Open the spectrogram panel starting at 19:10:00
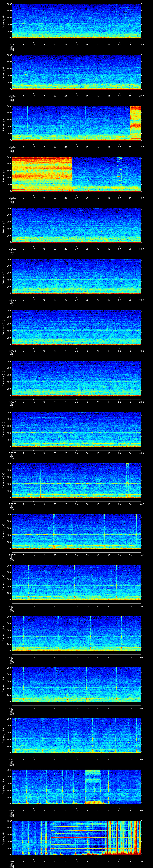Screen dimensions: 153x868 pos(76,532)
